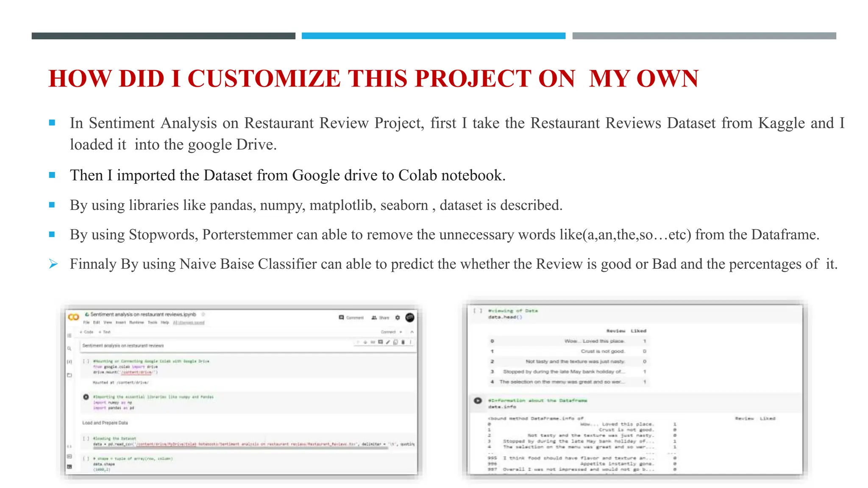The height and width of the screenshot is (488, 868).
Task: Run the data.info cell
Action: point(478,401)
